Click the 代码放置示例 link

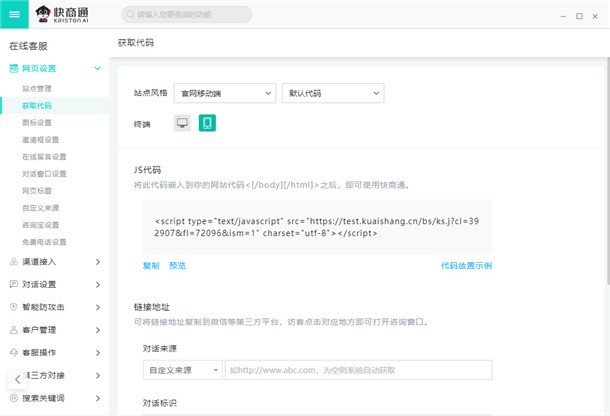(x=465, y=266)
